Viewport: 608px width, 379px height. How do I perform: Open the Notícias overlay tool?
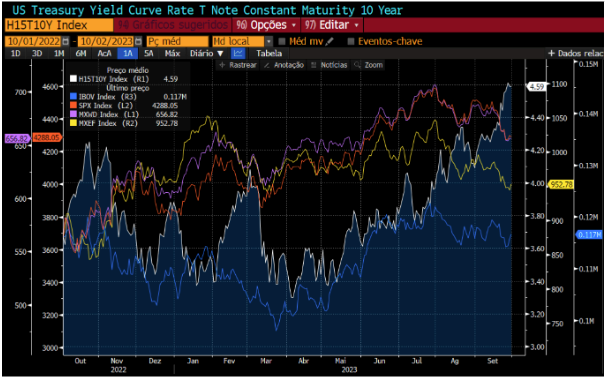(x=329, y=65)
